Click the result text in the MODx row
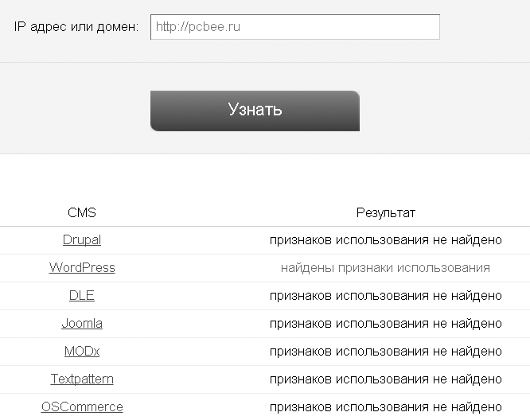Screen dimensions: 530x420 pos(385,352)
